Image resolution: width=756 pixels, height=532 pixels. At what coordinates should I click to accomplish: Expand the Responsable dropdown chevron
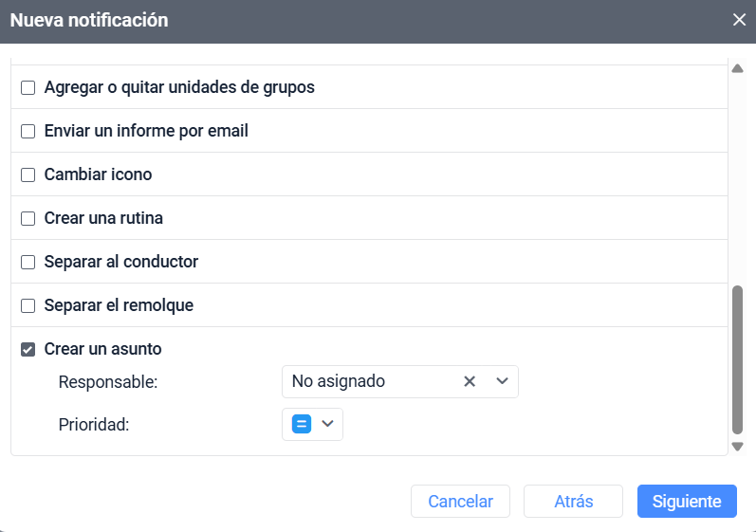point(502,381)
